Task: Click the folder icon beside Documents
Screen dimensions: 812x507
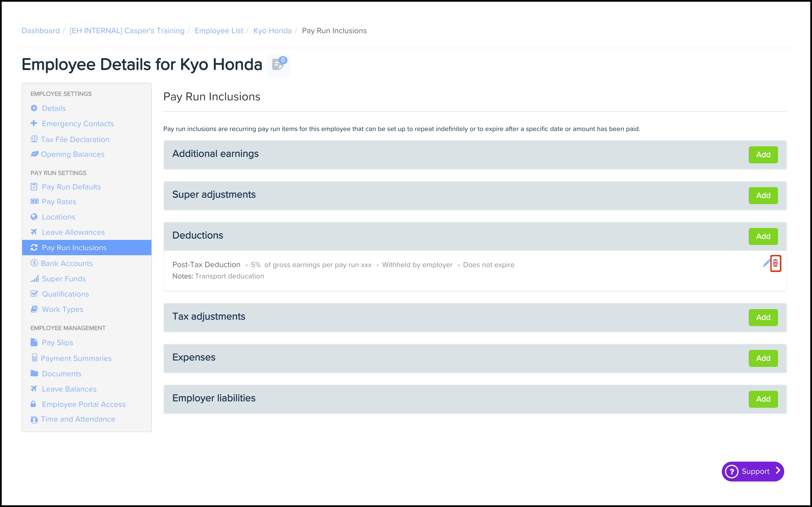Action: [x=34, y=373]
